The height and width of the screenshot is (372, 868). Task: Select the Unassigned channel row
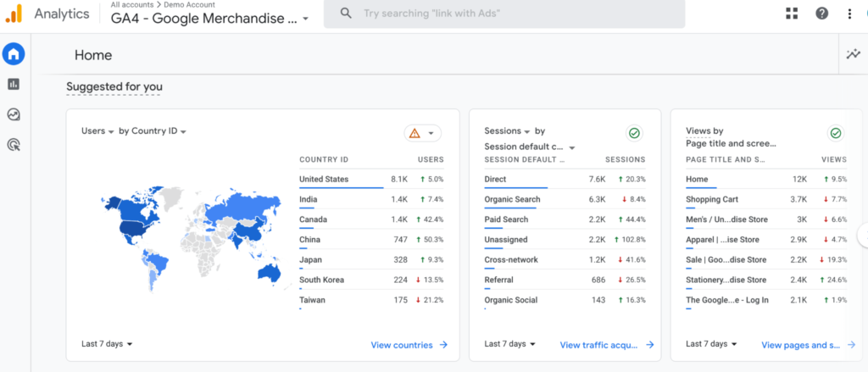565,240
